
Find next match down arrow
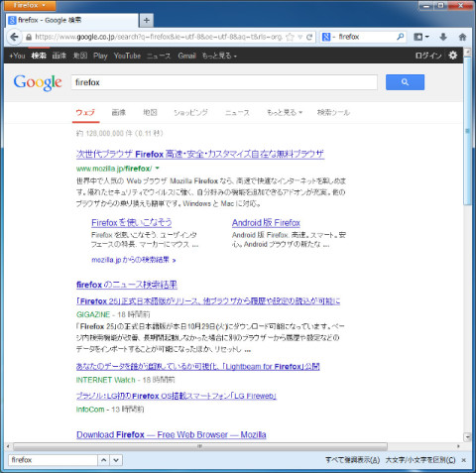[x=116, y=460]
